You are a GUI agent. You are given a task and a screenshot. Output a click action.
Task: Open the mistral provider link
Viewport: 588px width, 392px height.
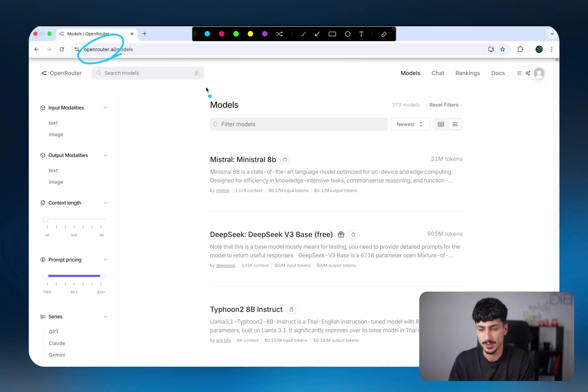222,191
